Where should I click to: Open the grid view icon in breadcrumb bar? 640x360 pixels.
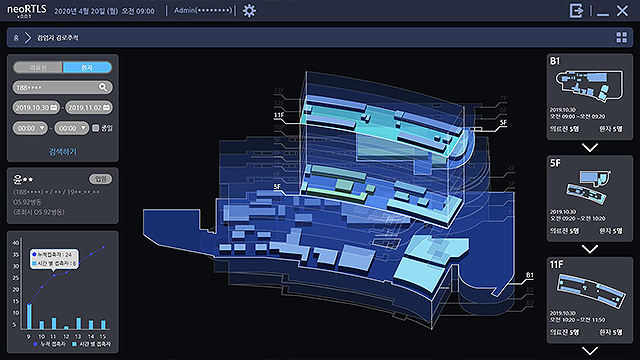(622, 38)
